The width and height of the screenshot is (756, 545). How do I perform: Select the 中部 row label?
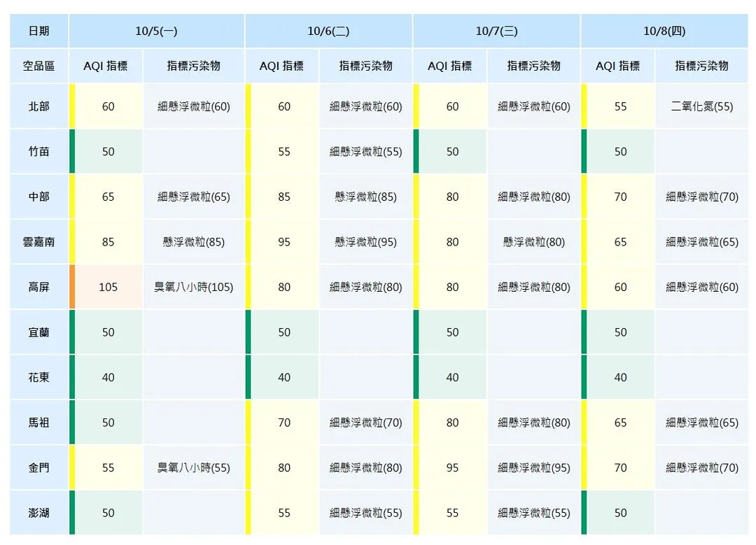[x=39, y=197]
